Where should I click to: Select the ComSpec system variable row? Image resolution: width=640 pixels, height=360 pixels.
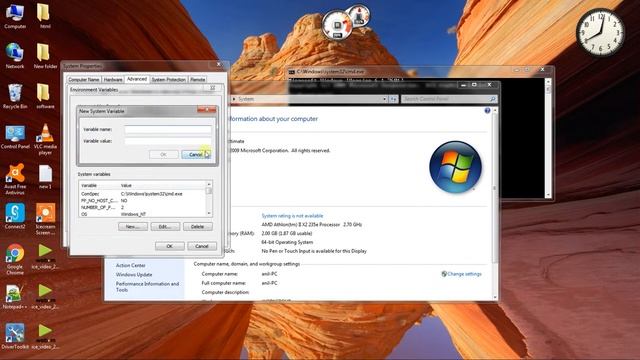click(142, 194)
